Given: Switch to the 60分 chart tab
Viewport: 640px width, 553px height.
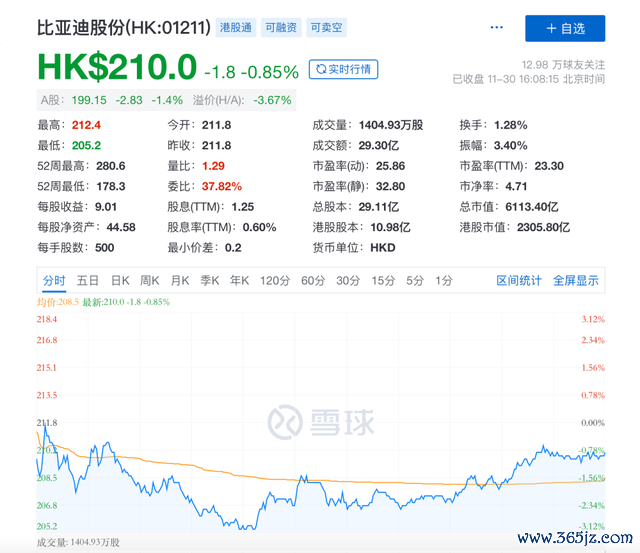Looking at the screenshot, I should (313, 280).
